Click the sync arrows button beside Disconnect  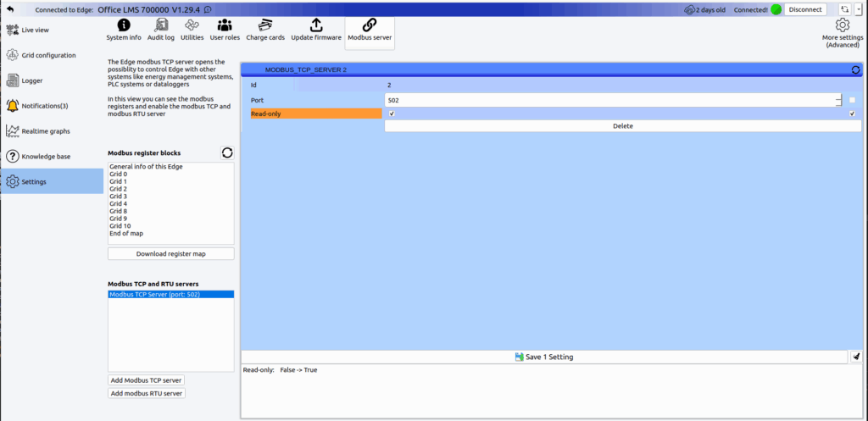pos(845,9)
